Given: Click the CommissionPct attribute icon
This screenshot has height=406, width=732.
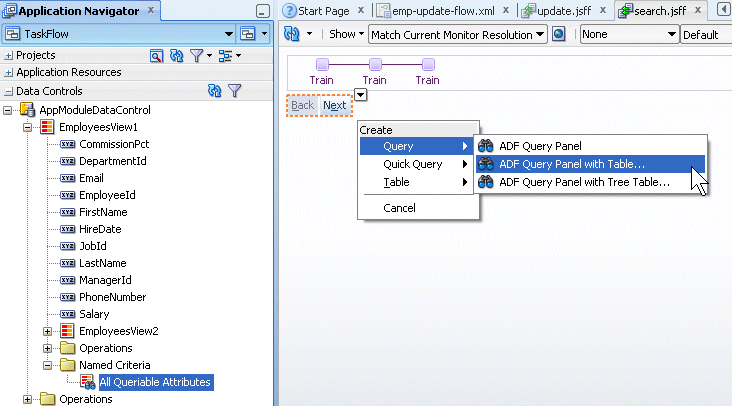Looking at the screenshot, I should coord(68,144).
